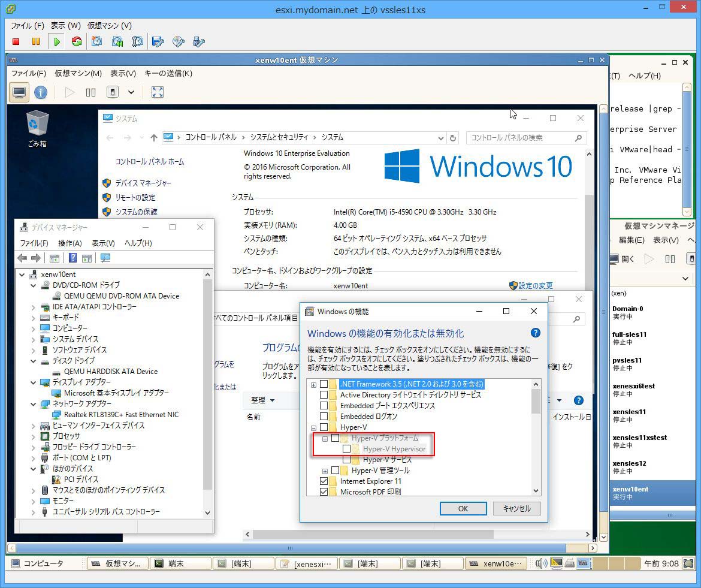Go to コントロール パネル ホーム
This screenshot has height=588, width=701.
[150, 161]
